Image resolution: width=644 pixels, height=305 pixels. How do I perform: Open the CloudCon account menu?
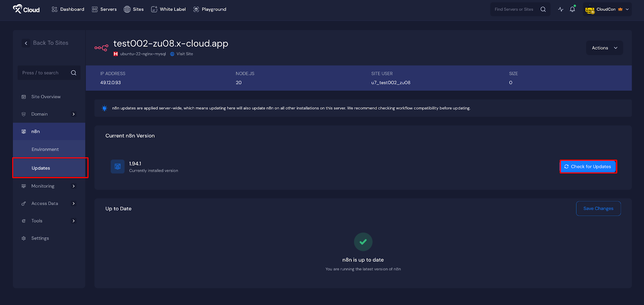point(607,9)
